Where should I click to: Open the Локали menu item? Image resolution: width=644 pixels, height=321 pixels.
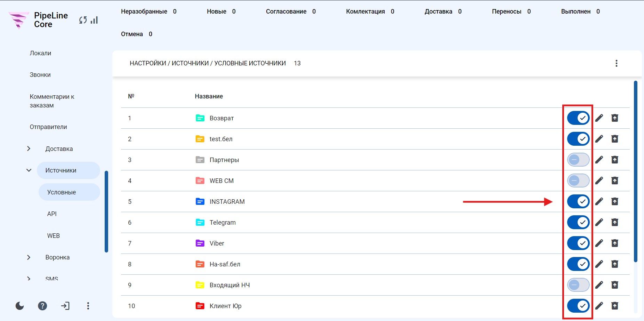point(40,53)
